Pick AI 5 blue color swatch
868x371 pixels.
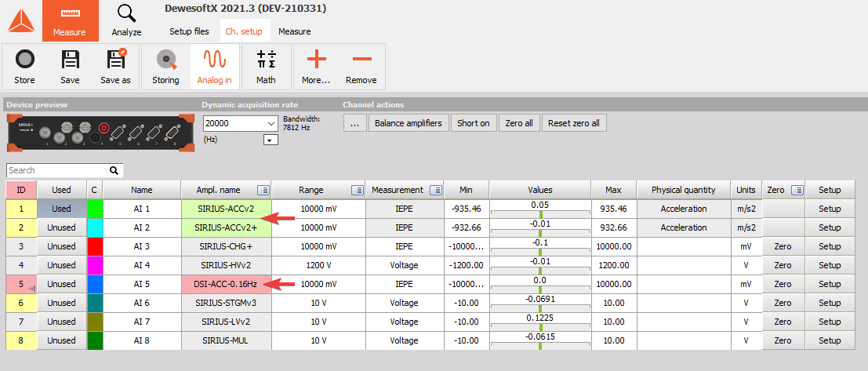tap(95, 284)
